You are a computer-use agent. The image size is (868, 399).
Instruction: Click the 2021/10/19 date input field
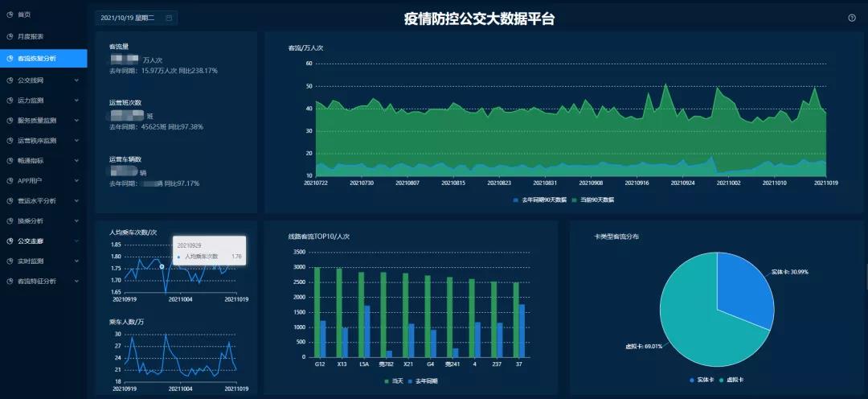pos(129,18)
